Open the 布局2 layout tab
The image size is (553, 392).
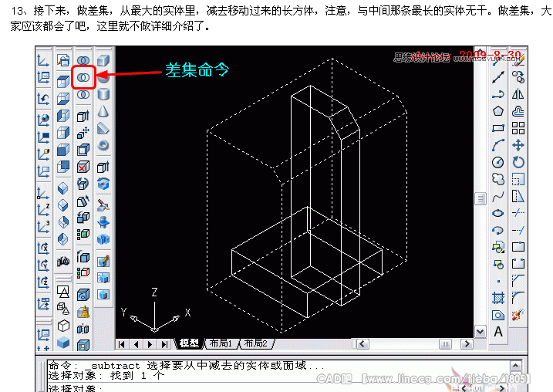[x=256, y=343]
